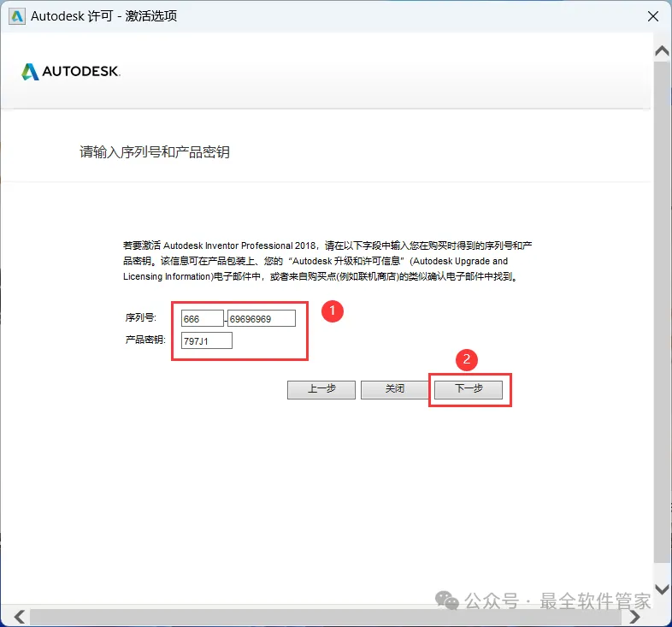Click the 上一步 (Back) button
Viewport: 672px width, 627px height.
[x=321, y=389]
